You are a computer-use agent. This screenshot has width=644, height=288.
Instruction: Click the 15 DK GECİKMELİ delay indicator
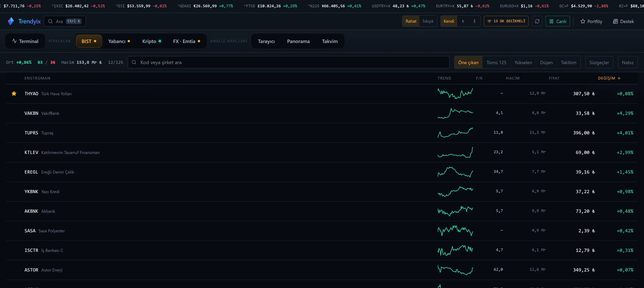(506, 21)
